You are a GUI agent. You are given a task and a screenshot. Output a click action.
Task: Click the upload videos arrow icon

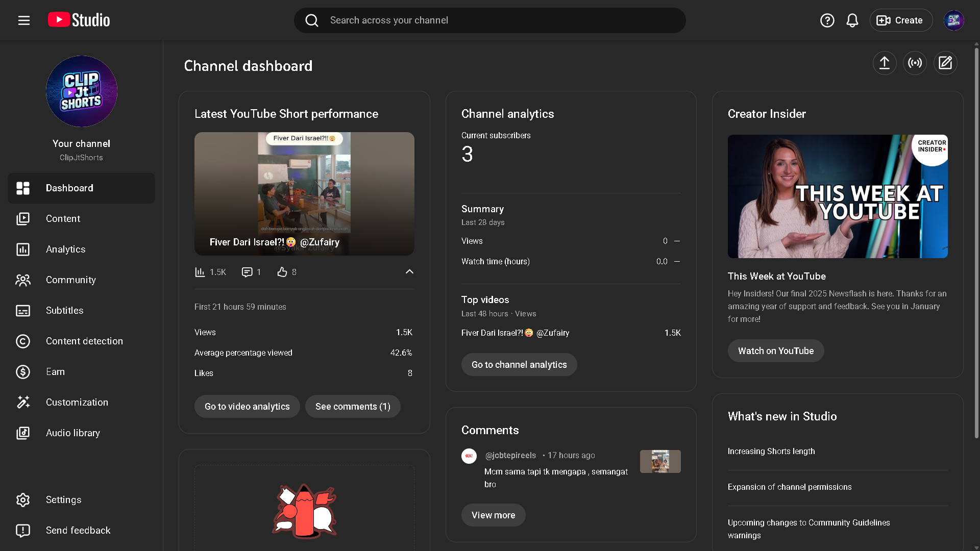click(x=884, y=63)
